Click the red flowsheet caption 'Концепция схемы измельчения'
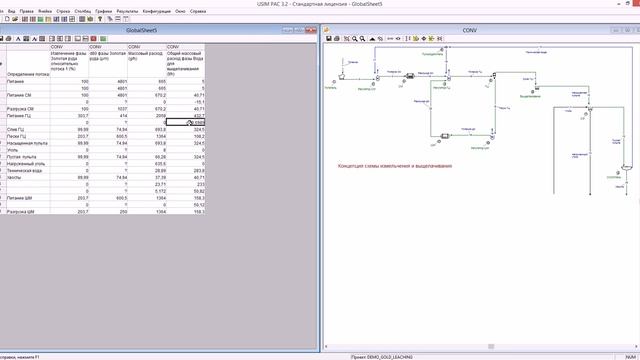The width and height of the screenshot is (640, 360). tap(395, 166)
